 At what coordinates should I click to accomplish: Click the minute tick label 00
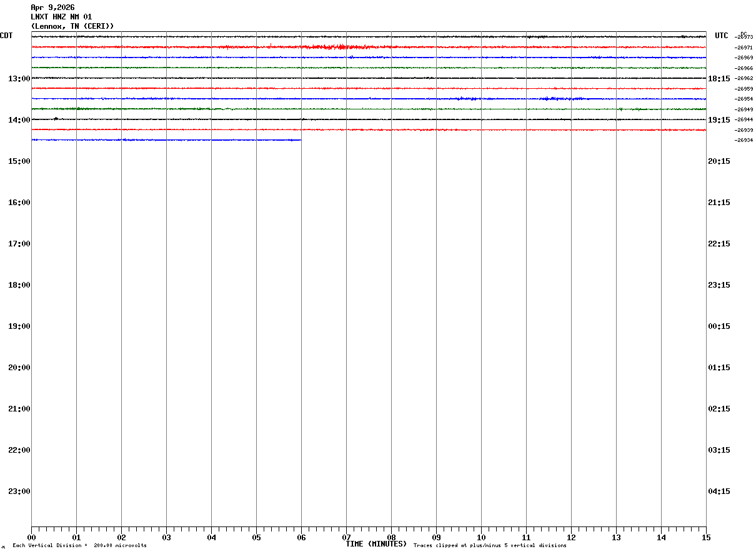pos(31,538)
